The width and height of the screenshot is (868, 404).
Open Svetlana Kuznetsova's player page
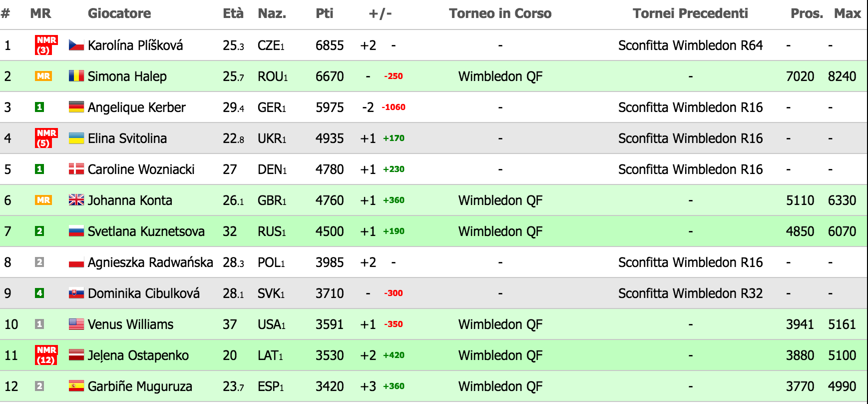(146, 231)
